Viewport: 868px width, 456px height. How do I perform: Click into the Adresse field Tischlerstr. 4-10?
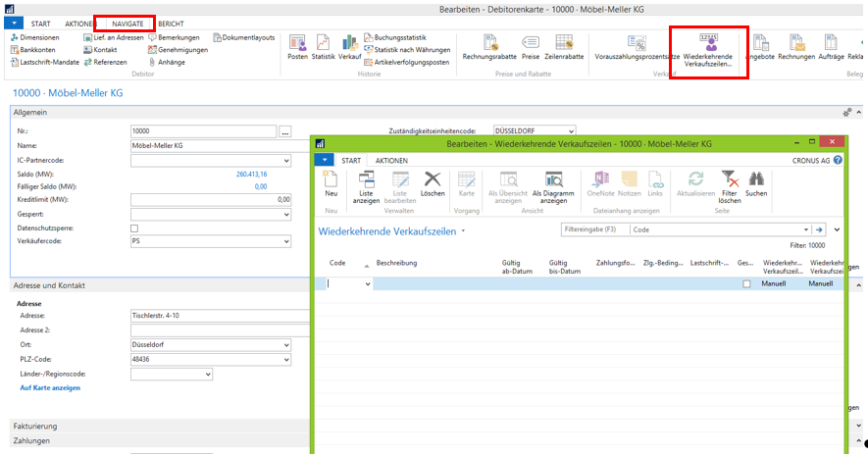(x=221, y=316)
